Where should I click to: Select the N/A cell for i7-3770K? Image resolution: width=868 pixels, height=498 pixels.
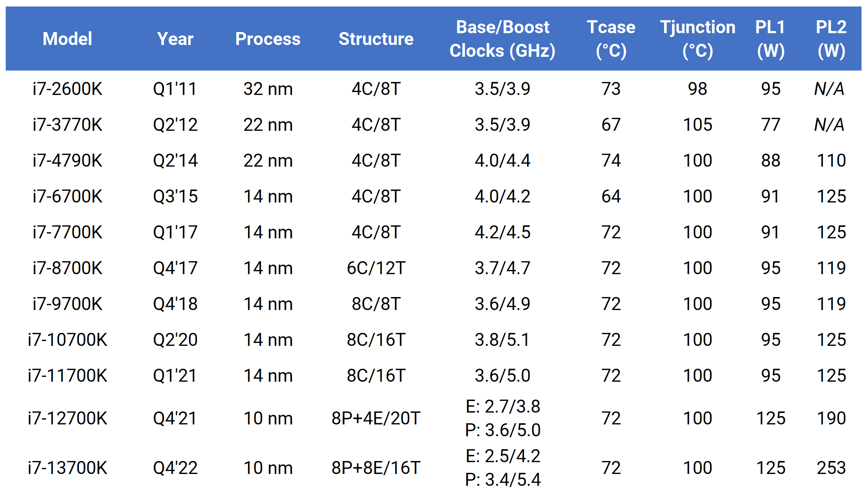pos(829,125)
